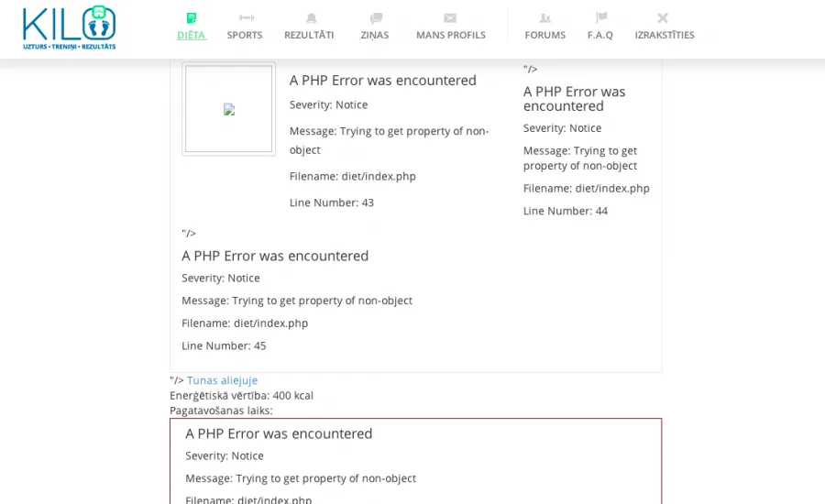This screenshot has width=825, height=504.
Task: Open MANS PROFILS page
Action: point(451,35)
